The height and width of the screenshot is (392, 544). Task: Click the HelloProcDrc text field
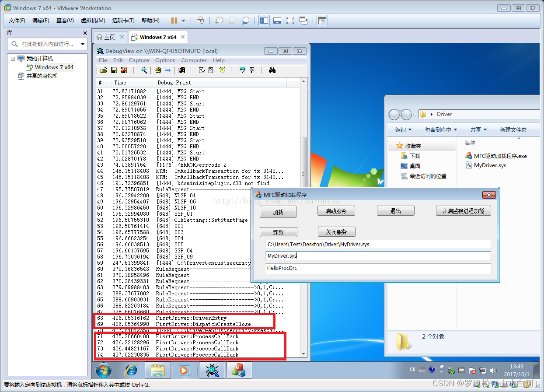[378, 268]
